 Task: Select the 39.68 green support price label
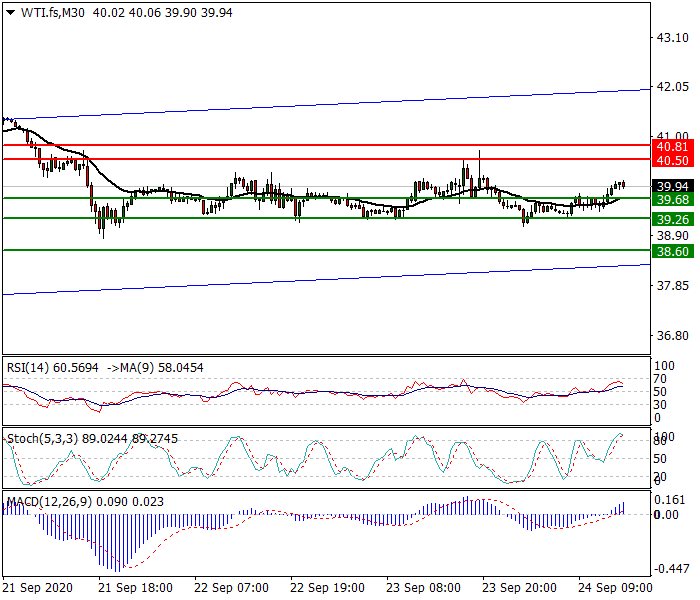coord(673,200)
